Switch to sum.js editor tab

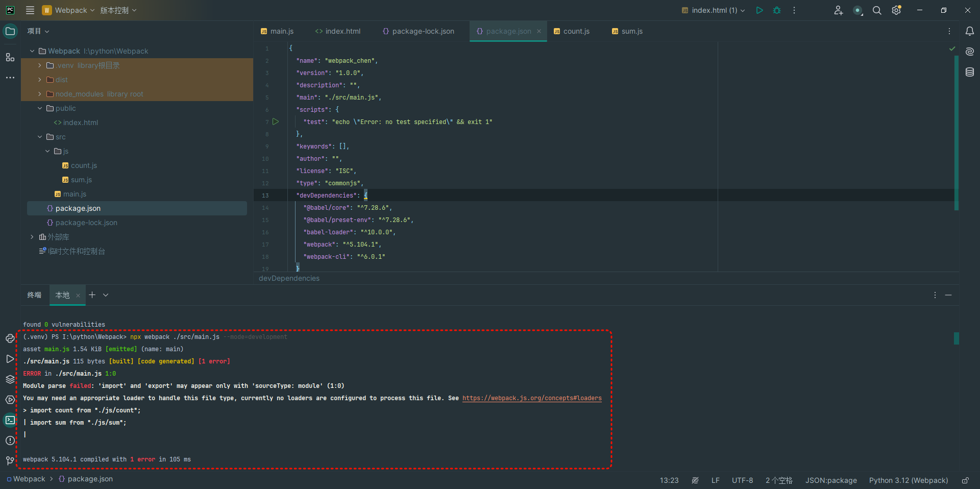click(x=627, y=31)
